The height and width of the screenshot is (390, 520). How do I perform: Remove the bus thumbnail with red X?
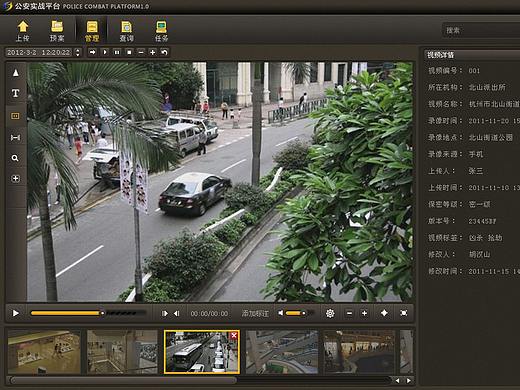(x=234, y=335)
